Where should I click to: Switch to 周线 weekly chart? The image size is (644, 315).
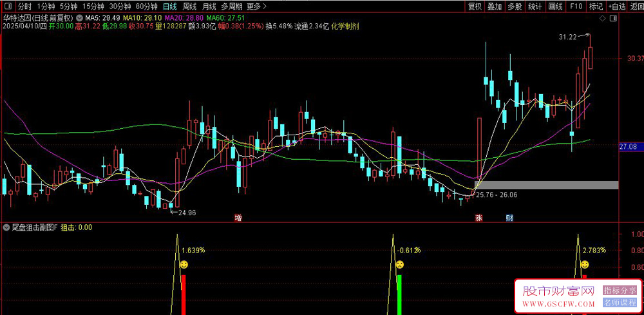[189, 6]
